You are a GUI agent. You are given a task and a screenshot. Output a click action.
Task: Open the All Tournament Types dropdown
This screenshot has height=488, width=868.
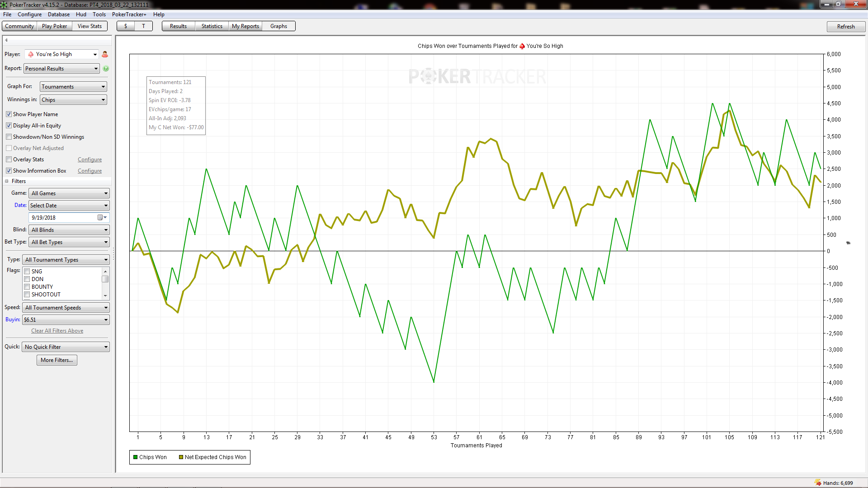66,260
